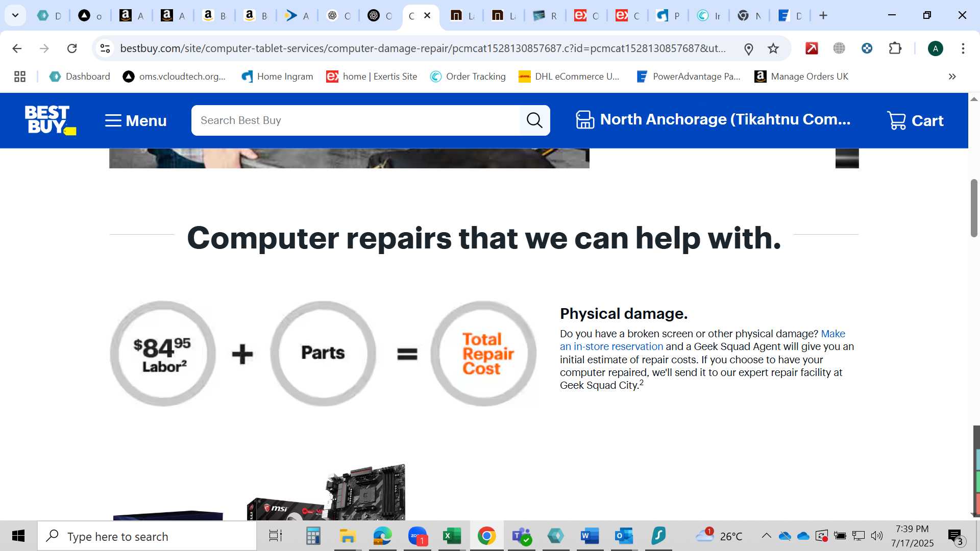Switch to the first Amazon 'A' tab
980x551 pixels.
[x=132, y=15]
